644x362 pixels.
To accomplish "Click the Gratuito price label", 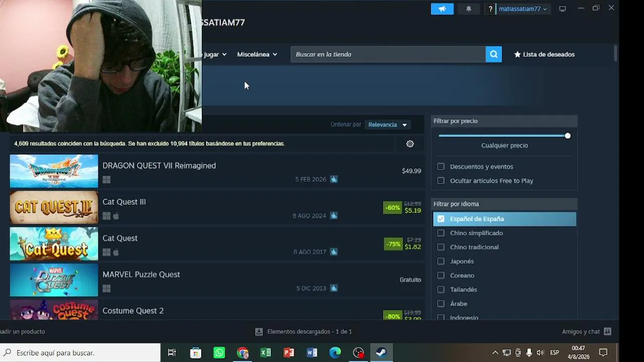I will pos(411,280).
